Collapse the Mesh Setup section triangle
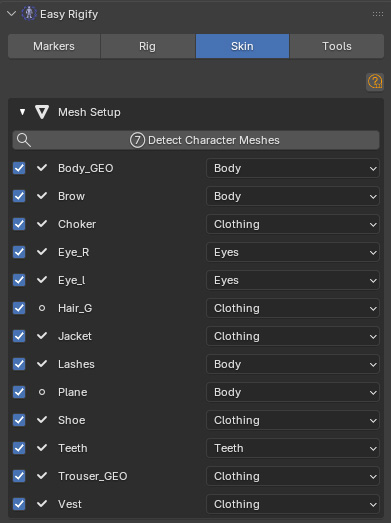Viewport: 391px width, 523px height. point(22,112)
